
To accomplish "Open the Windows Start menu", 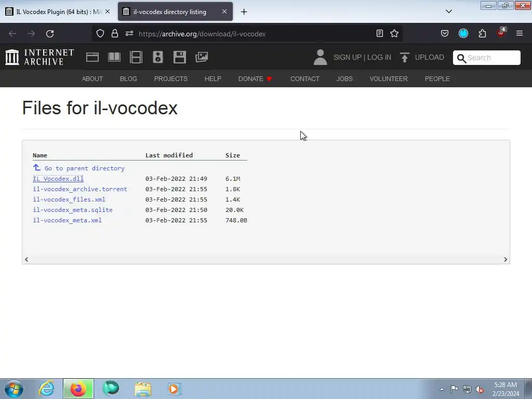I will click(x=14, y=389).
